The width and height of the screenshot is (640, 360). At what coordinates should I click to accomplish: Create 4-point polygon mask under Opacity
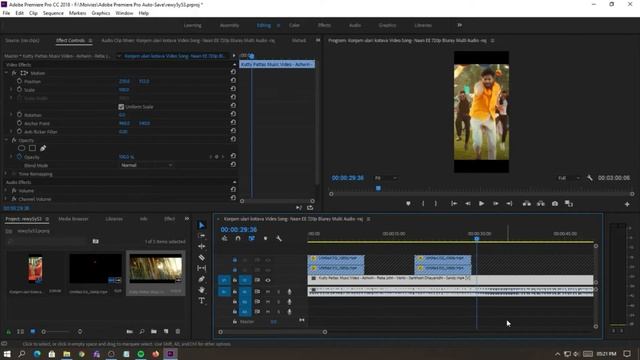[32, 148]
